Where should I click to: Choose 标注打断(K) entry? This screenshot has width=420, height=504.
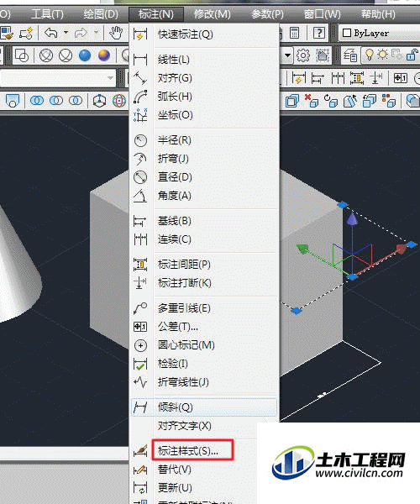(204, 283)
